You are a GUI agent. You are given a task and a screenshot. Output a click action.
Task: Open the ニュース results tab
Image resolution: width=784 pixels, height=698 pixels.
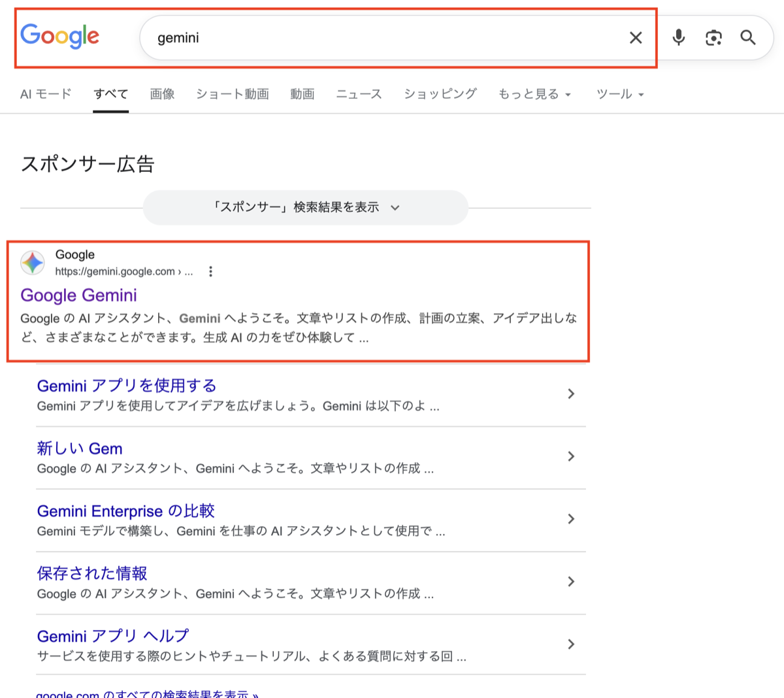[358, 93]
